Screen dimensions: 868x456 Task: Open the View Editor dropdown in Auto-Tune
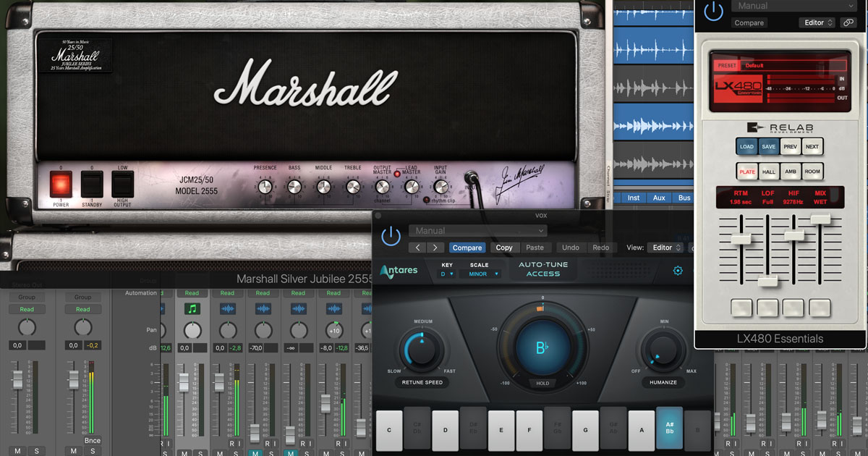point(665,248)
